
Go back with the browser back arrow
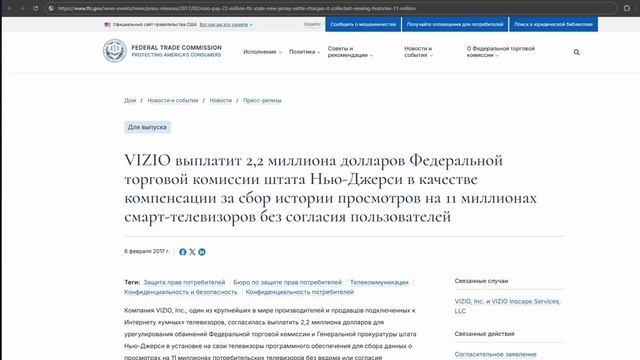tap(9, 8)
